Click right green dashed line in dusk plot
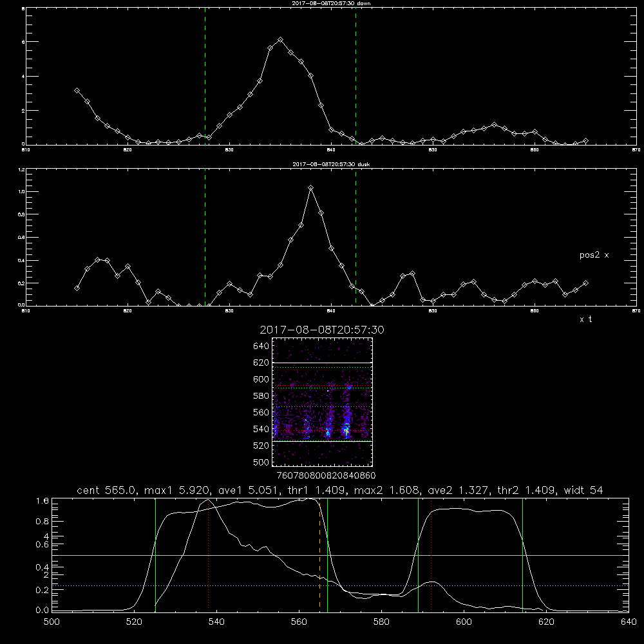This screenshot has height=644, width=644. tap(355, 238)
